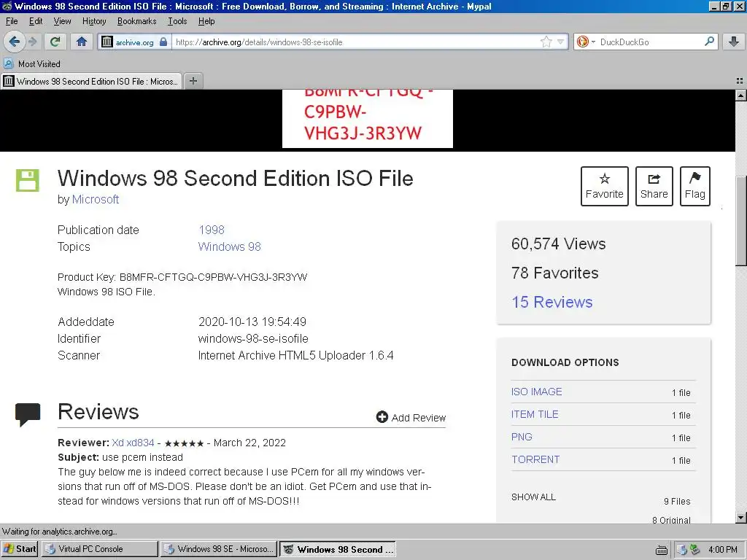Switch to Windows 98 SE - Microsoft taskbar item
747x560 pixels.
click(218, 549)
